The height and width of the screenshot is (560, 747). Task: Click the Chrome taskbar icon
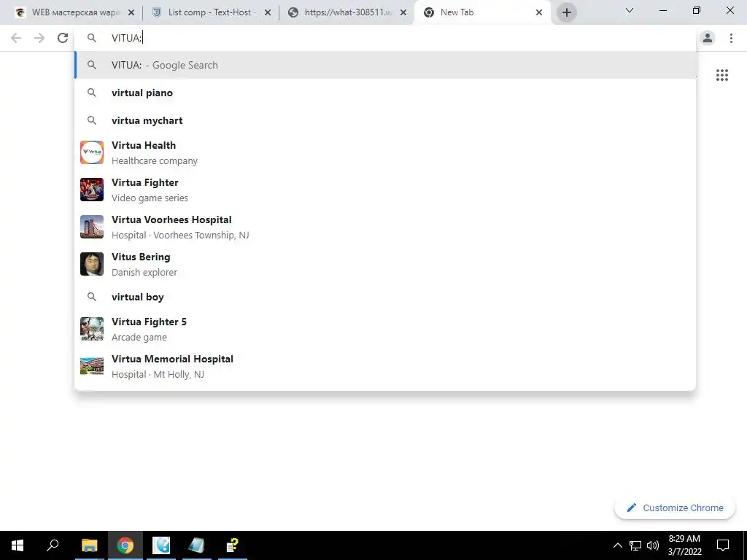(125, 545)
